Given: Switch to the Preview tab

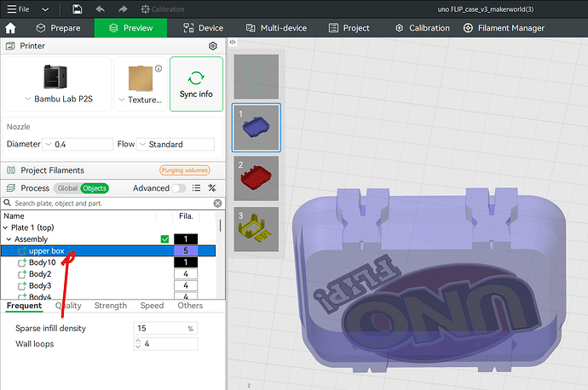Looking at the screenshot, I should 130,28.
